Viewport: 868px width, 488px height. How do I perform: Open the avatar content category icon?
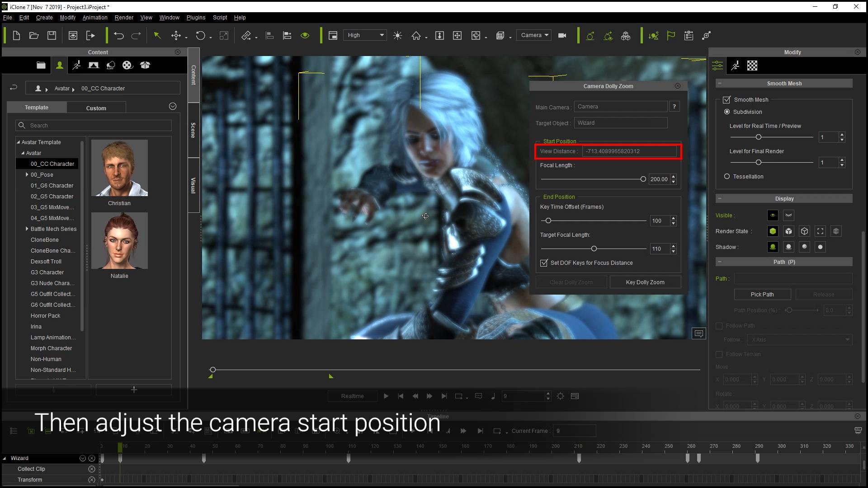[x=59, y=65]
